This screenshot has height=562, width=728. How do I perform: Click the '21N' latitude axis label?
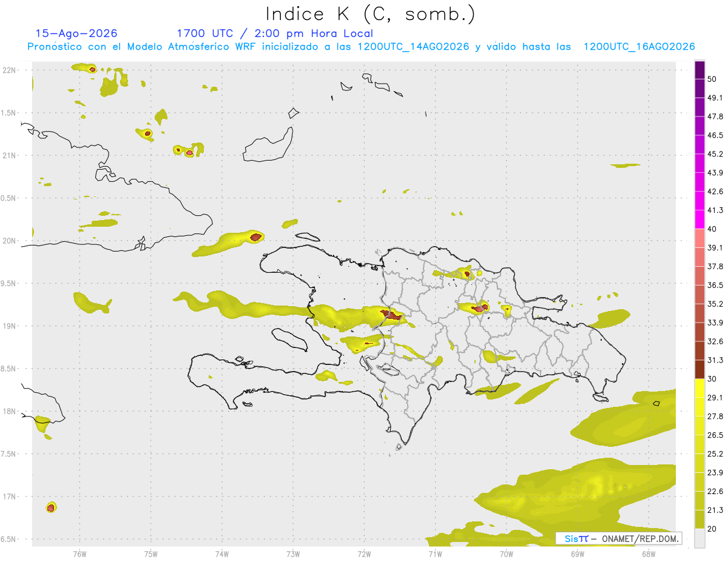pos(9,155)
